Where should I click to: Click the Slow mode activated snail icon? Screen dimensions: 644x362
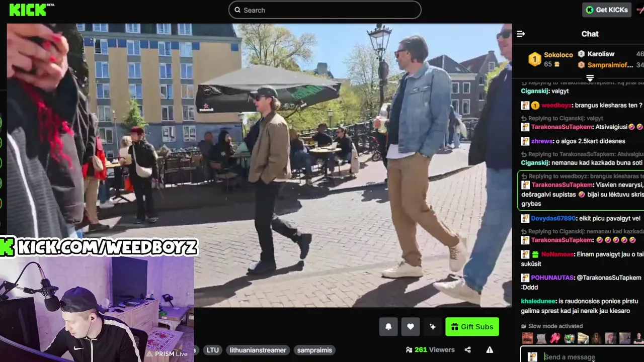click(524, 326)
